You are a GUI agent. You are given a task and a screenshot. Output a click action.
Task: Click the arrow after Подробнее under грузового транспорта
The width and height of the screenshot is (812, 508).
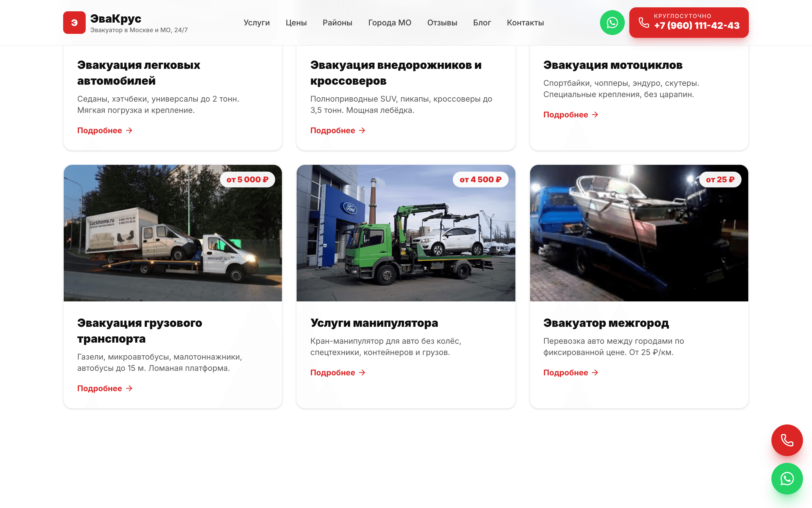[x=129, y=388]
